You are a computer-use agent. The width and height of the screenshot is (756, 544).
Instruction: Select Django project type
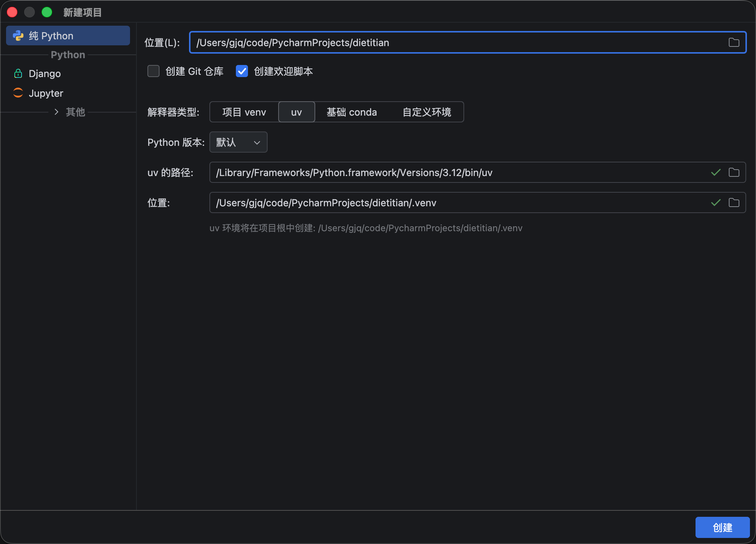[68, 74]
